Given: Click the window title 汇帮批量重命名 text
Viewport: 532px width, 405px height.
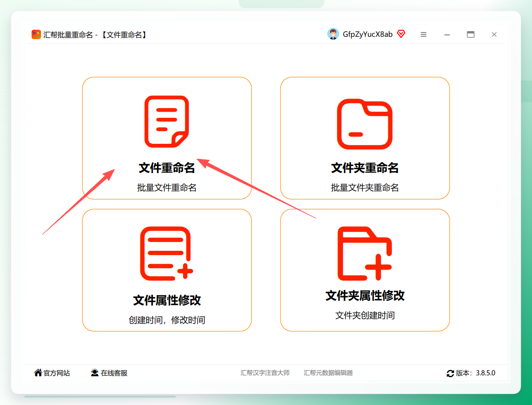Looking at the screenshot, I should 68,34.
